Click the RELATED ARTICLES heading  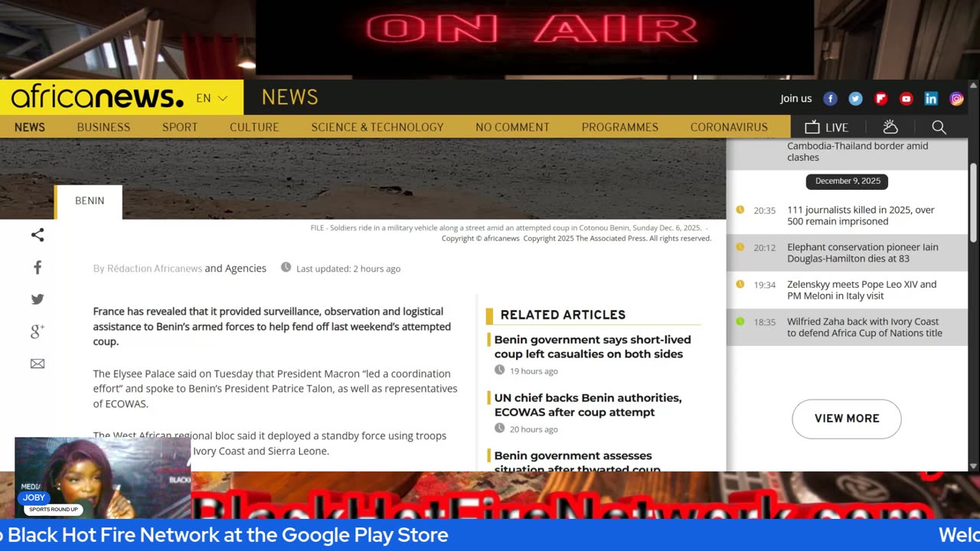pos(563,315)
